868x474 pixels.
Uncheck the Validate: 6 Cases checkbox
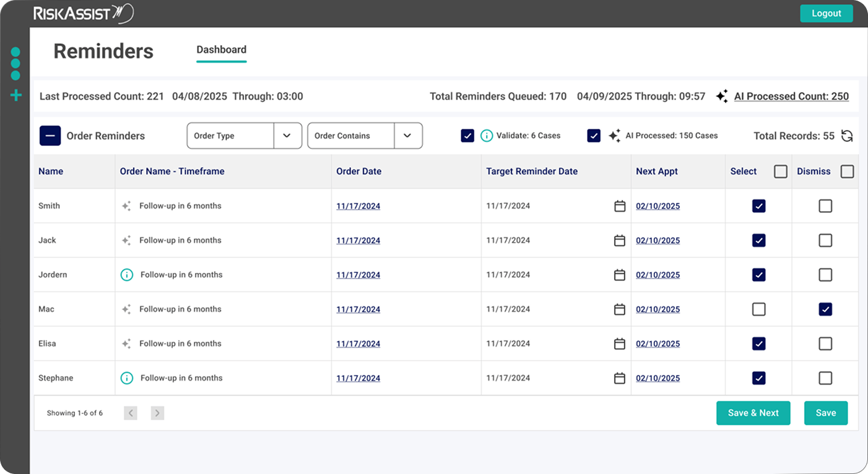[x=467, y=136]
